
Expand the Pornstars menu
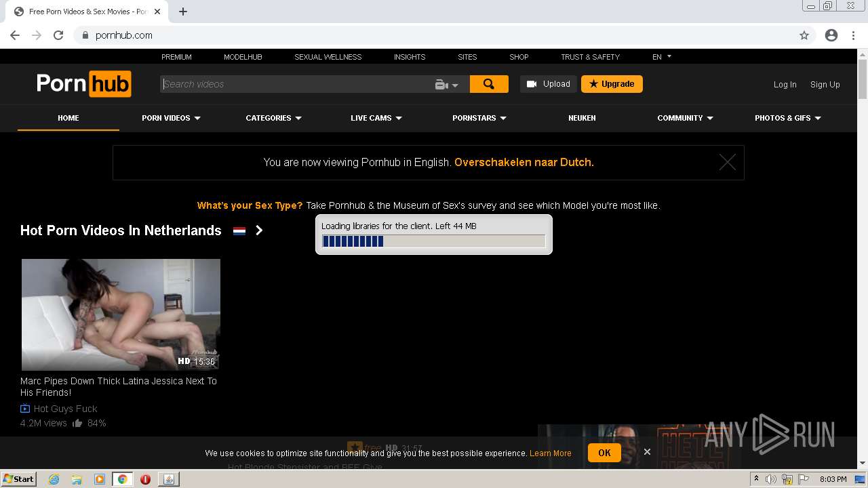point(479,118)
